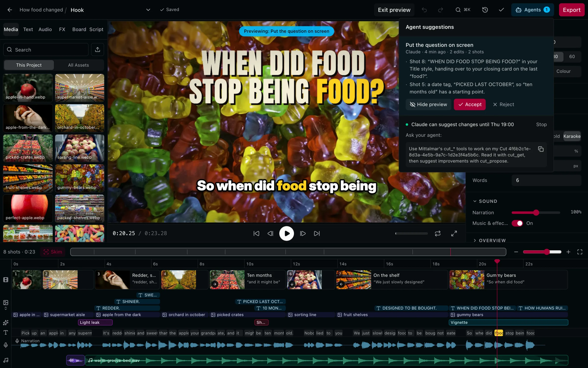This screenshot has width=588, height=368.
Task: Select All Assets filter
Action: tap(78, 65)
